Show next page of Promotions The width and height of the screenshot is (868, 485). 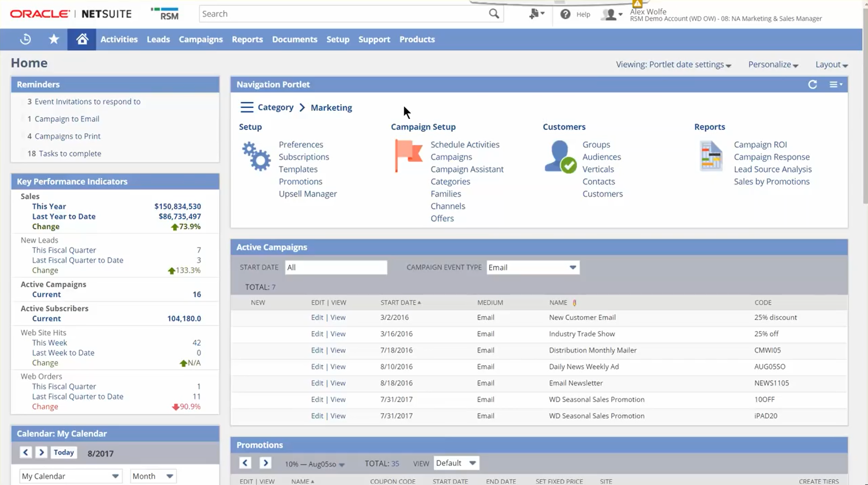[265, 463]
